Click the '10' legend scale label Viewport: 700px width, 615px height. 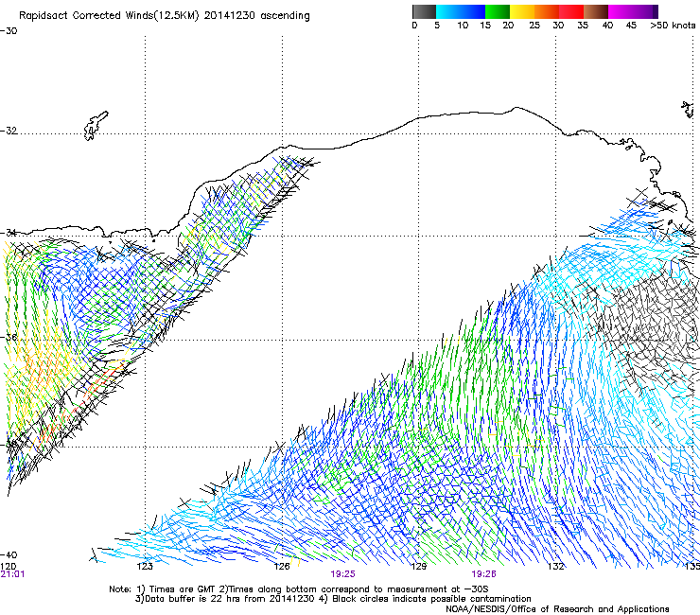(x=463, y=26)
